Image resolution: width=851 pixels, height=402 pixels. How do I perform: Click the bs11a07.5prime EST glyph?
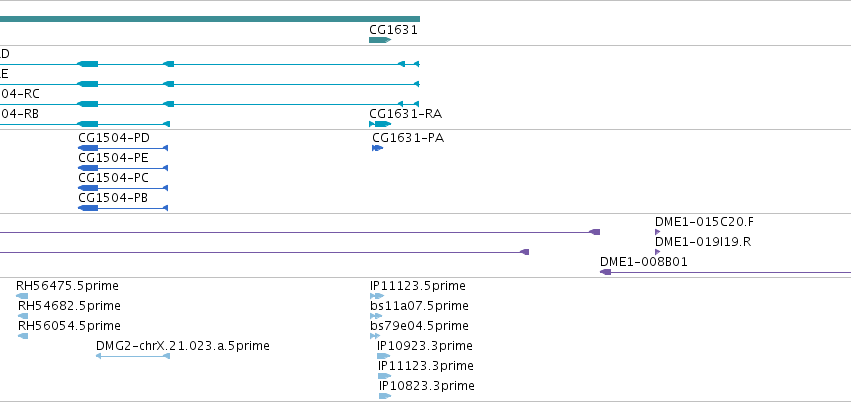[376, 316]
